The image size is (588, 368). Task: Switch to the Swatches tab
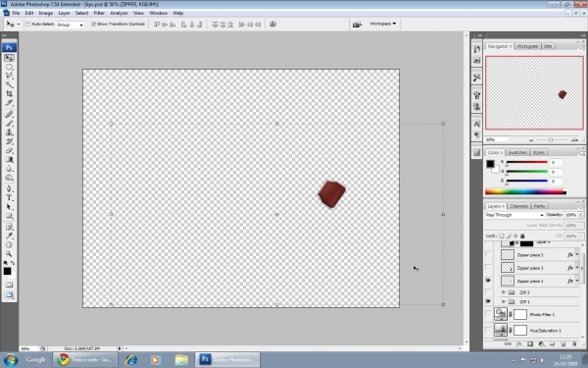(517, 152)
